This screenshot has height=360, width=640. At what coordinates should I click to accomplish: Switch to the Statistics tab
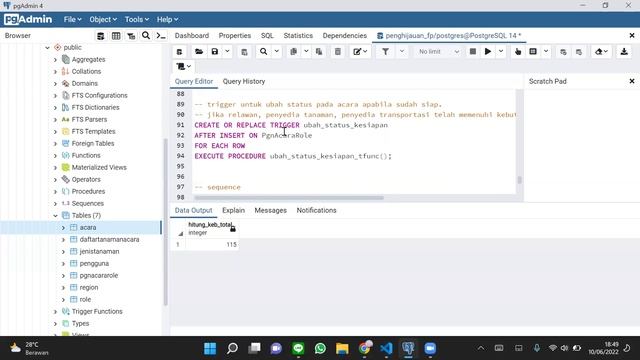[x=298, y=36]
